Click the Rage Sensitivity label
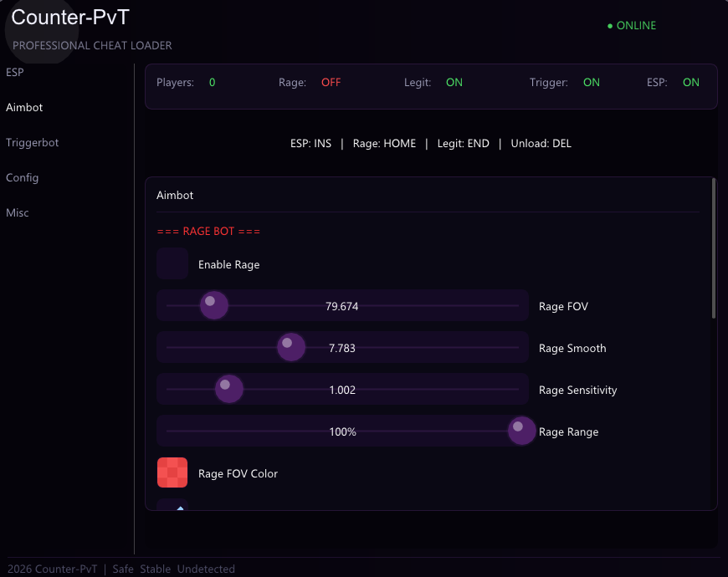The height and width of the screenshot is (577, 728). (577, 390)
